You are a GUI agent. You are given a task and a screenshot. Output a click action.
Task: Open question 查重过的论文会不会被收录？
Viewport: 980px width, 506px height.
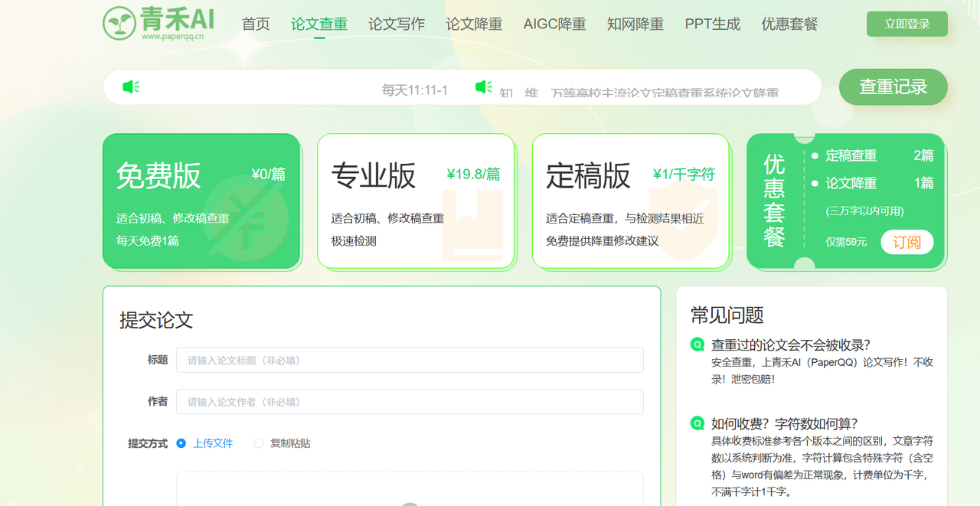tap(791, 345)
